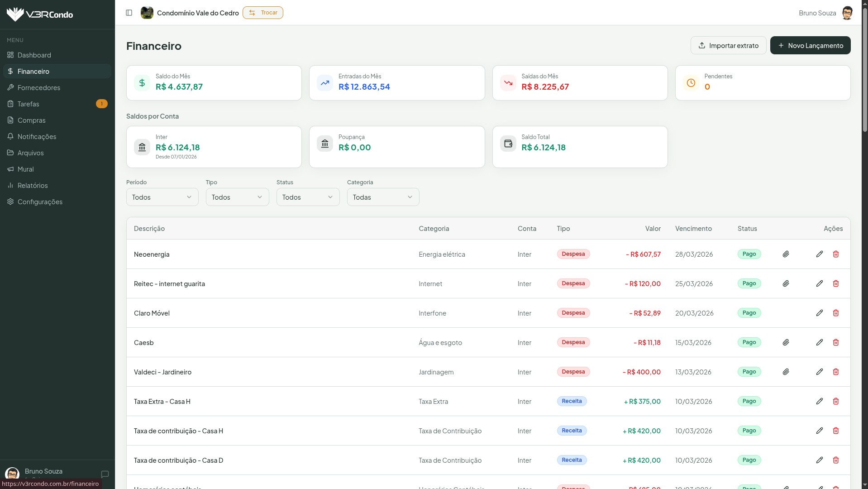Go to Fornecedores in the sidebar menu
Screen dimensions: 868x489
point(39,87)
